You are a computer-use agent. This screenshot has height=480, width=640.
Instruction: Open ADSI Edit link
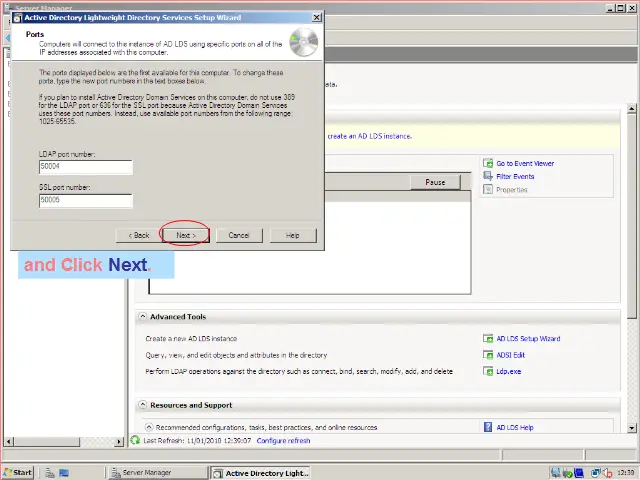point(511,355)
